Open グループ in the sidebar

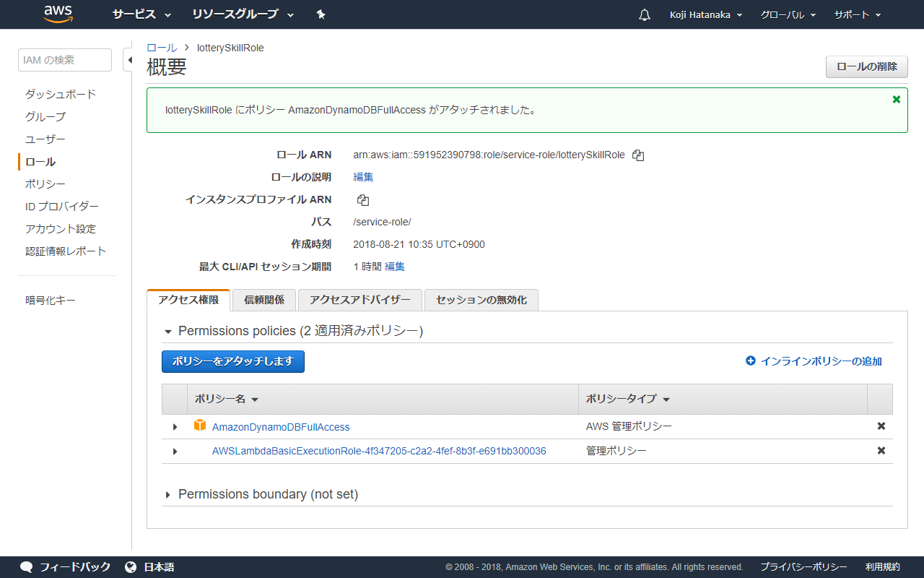(45, 117)
